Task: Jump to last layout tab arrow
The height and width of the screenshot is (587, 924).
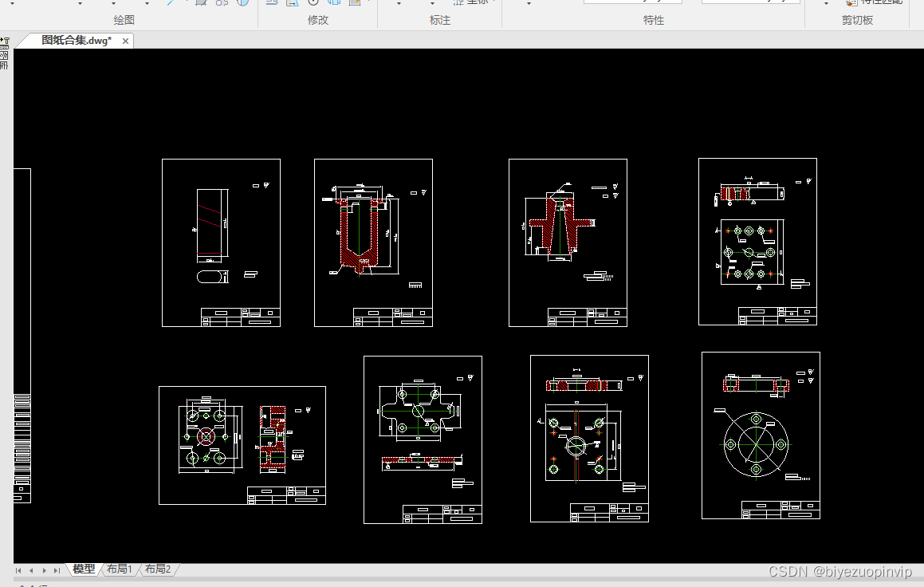Action: click(57, 570)
